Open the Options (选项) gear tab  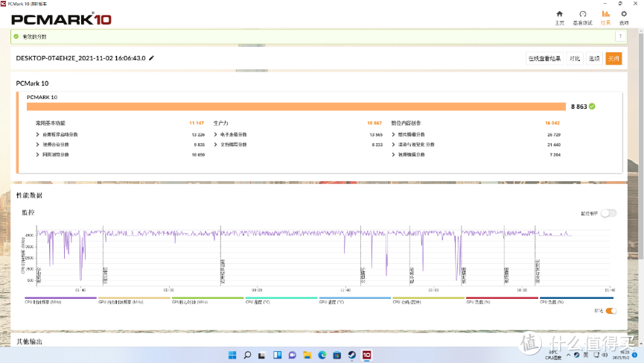point(624,18)
